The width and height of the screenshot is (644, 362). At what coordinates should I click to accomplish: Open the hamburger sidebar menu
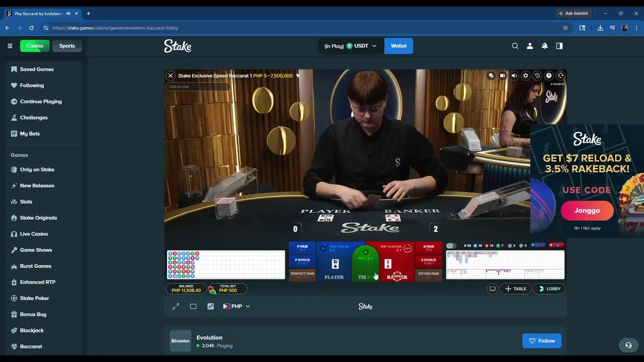coord(10,46)
